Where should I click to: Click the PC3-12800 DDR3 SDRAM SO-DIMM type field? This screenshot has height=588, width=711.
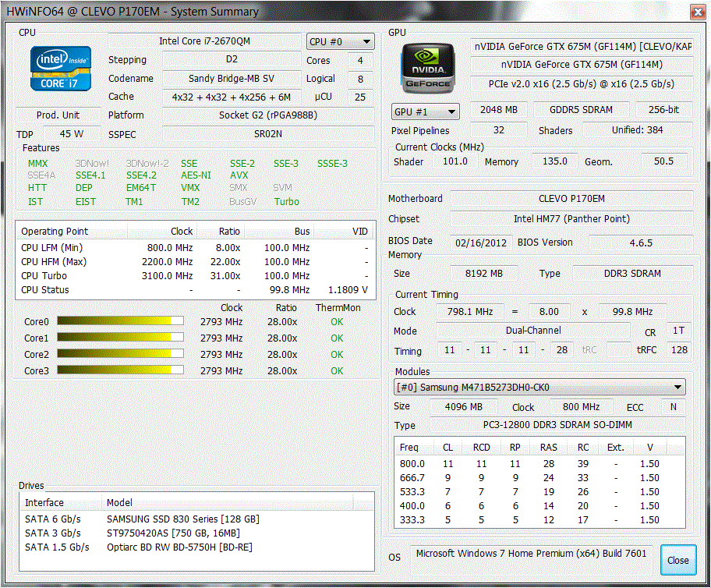click(557, 425)
